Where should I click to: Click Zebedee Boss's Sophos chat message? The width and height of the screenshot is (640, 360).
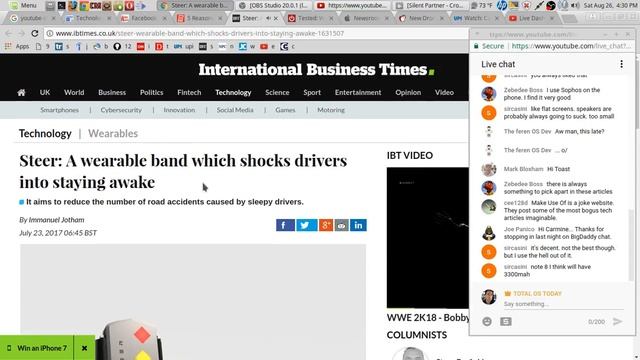pos(552,94)
